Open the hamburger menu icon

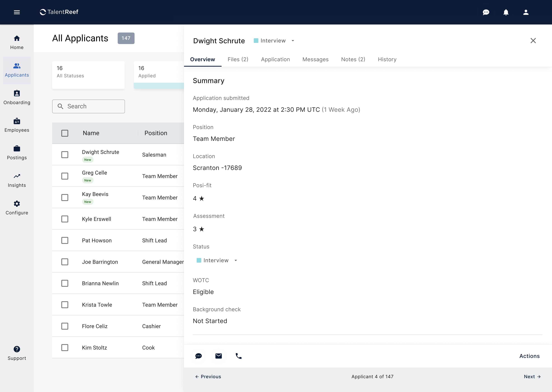pos(17,12)
